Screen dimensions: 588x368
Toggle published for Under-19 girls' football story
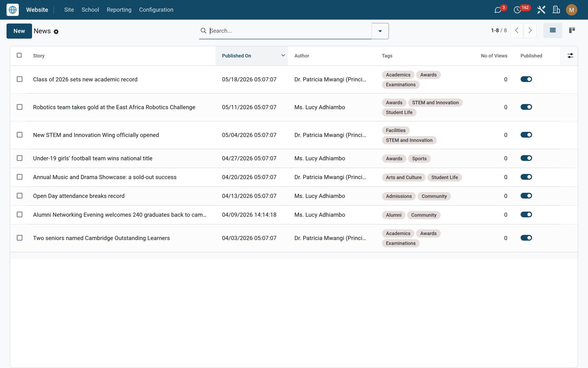point(526,158)
